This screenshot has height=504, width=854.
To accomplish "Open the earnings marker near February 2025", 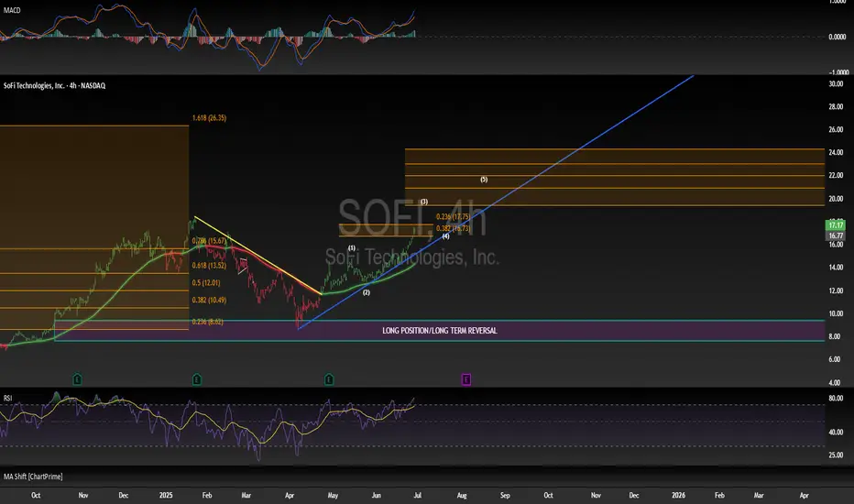I will pyautogui.click(x=197, y=379).
